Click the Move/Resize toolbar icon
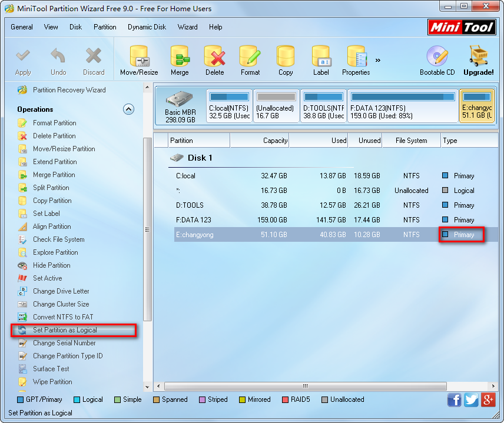The height and width of the screenshot is (423, 504). tap(139, 60)
